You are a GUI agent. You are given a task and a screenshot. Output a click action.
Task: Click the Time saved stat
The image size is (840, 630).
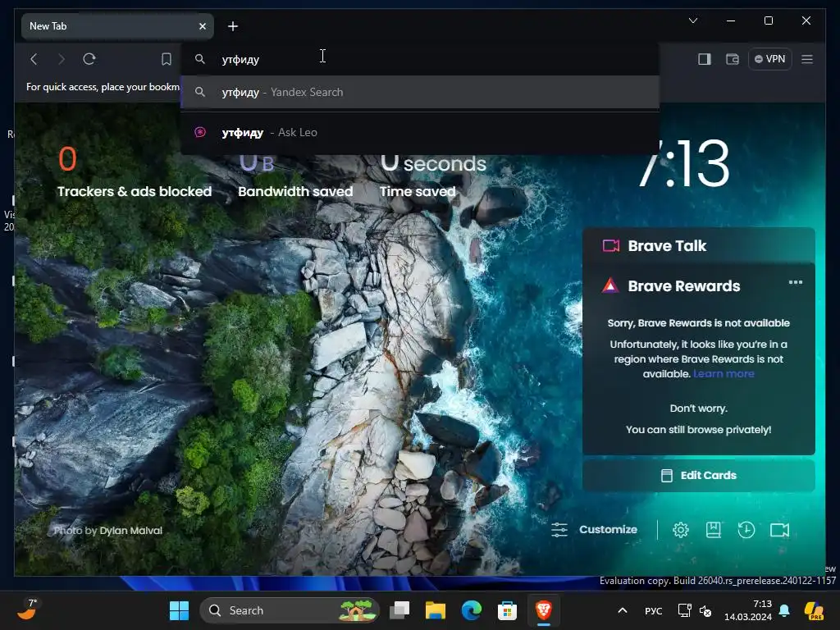click(x=433, y=176)
